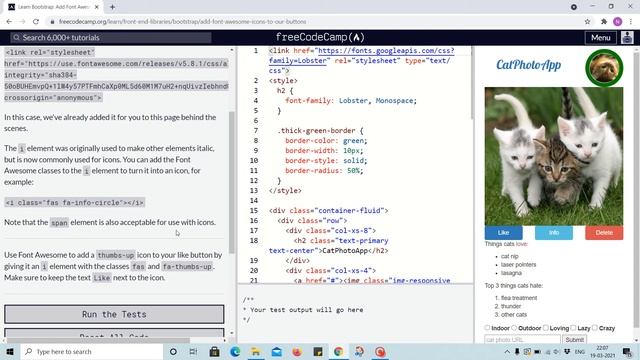Select the Learn Bootstrap browser tab

tap(53, 7)
